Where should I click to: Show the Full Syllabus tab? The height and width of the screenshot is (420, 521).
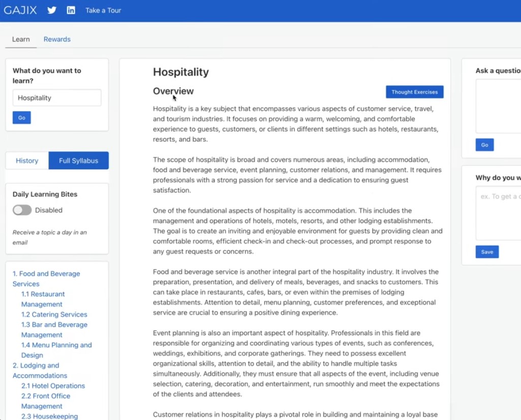(x=78, y=160)
